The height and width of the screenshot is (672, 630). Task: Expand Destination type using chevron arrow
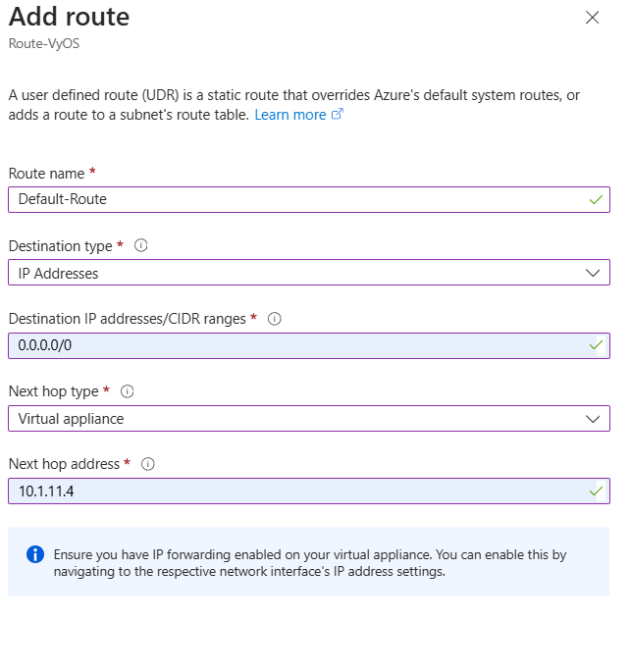593,273
